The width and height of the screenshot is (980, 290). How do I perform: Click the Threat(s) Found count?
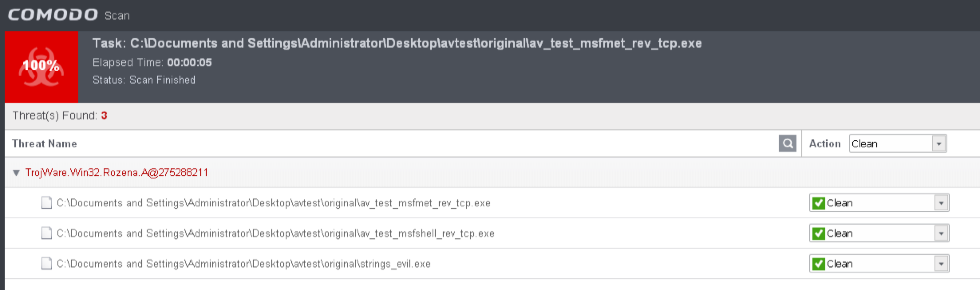click(104, 116)
